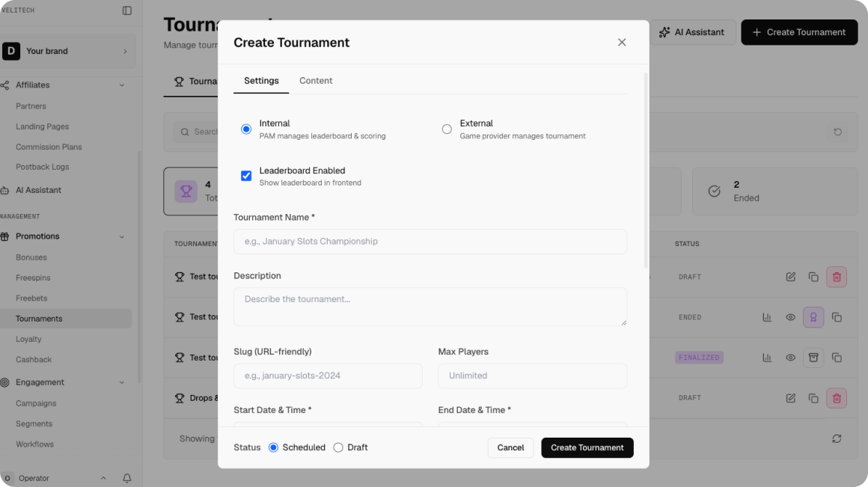Focus the Max Players field
This screenshot has height=487, width=868.
533,376
